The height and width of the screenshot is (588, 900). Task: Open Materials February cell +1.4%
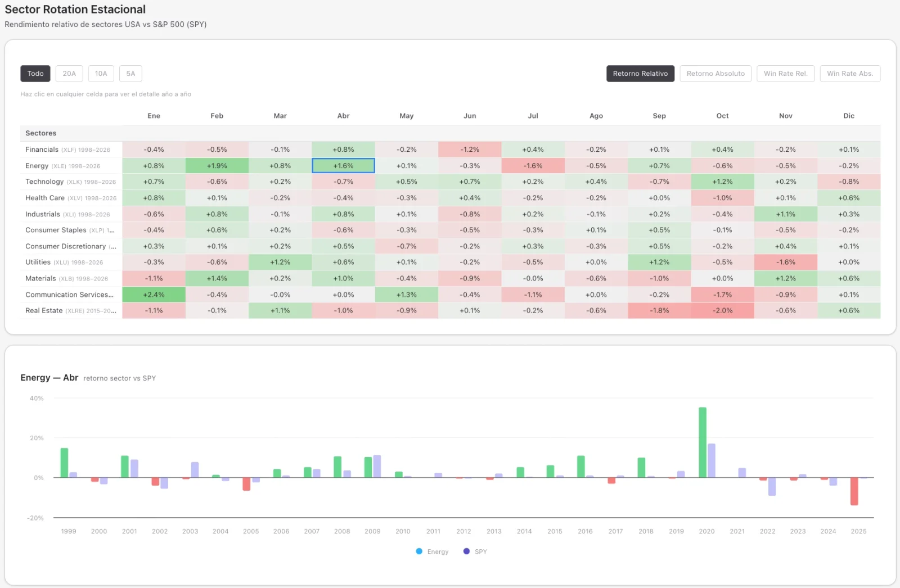pyautogui.click(x=217, y=279)
